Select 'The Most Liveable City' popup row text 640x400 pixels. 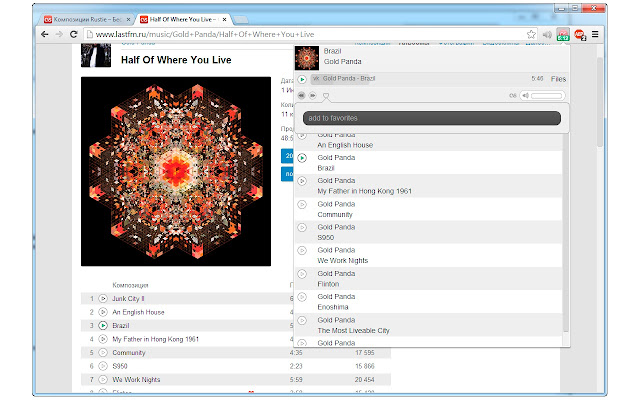click(x=353, y=331)
